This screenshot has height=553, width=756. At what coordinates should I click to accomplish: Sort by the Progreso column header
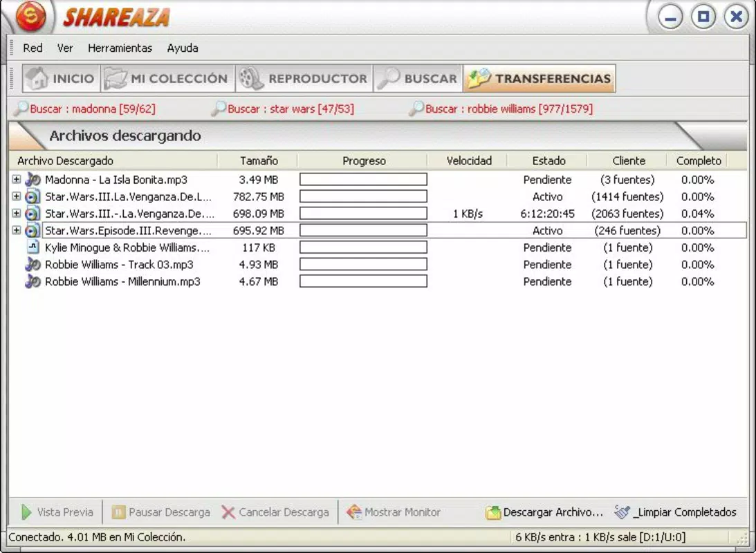click(x=364, y=160)
